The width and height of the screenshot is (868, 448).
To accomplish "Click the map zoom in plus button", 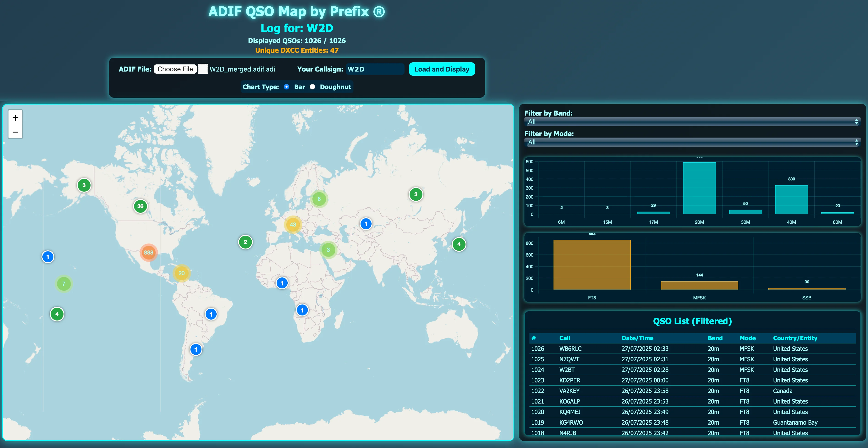I will point(15,118).
